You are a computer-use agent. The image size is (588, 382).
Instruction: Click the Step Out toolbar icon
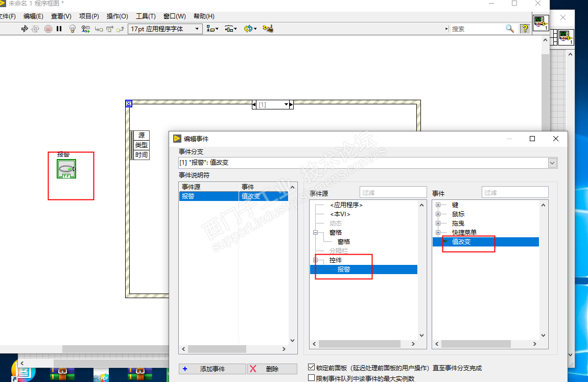[x=120, y=29]
